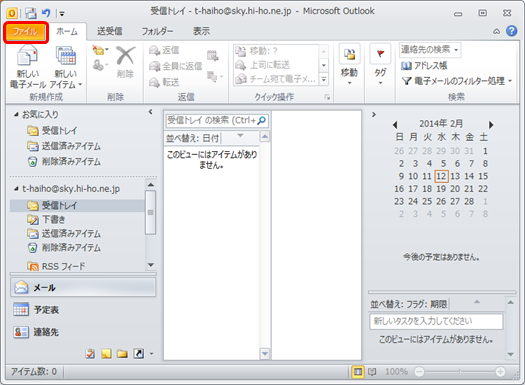
Task: Open the sort order dropdown arrow in message list
Action: 240,136
